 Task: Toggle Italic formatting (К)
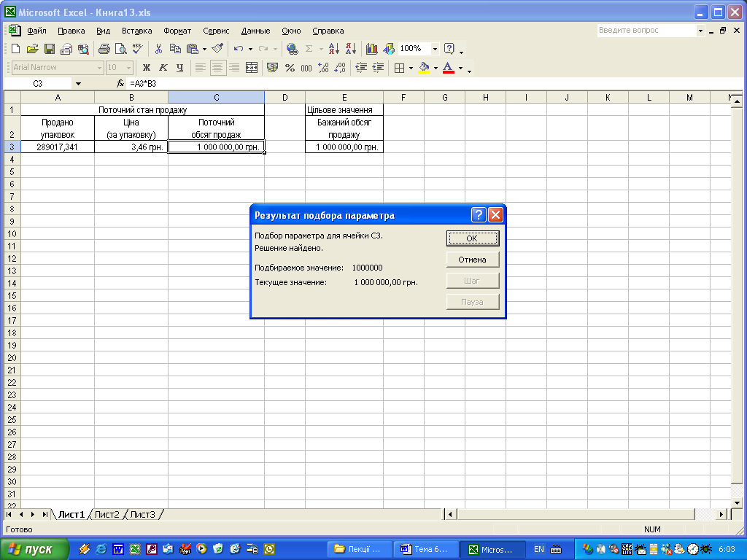pos(163,68)
